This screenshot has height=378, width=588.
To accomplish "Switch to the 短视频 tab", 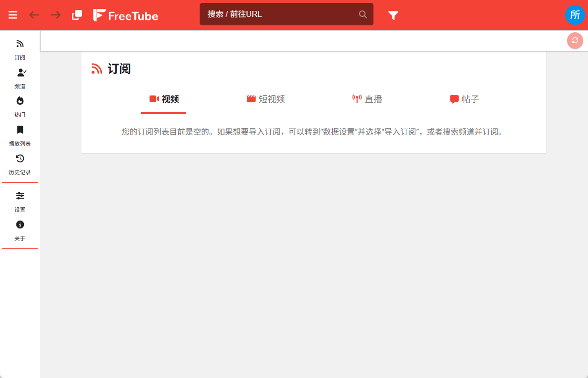I will pos(266,99).
